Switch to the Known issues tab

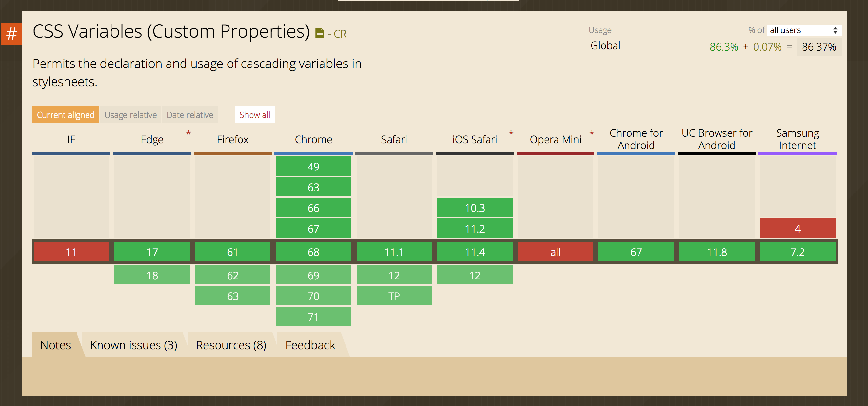(x=134, y=345)
